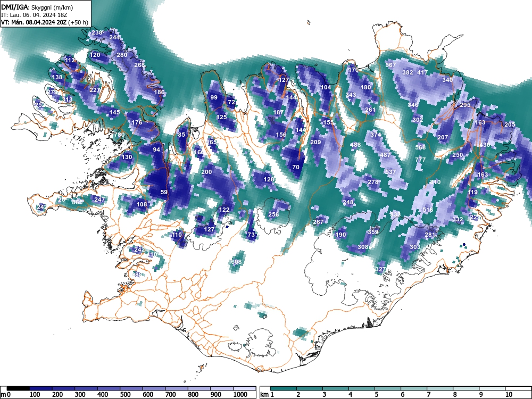Click the visibility value 176 on the map
Screen dimensions: 532x399
click(137, 122)
